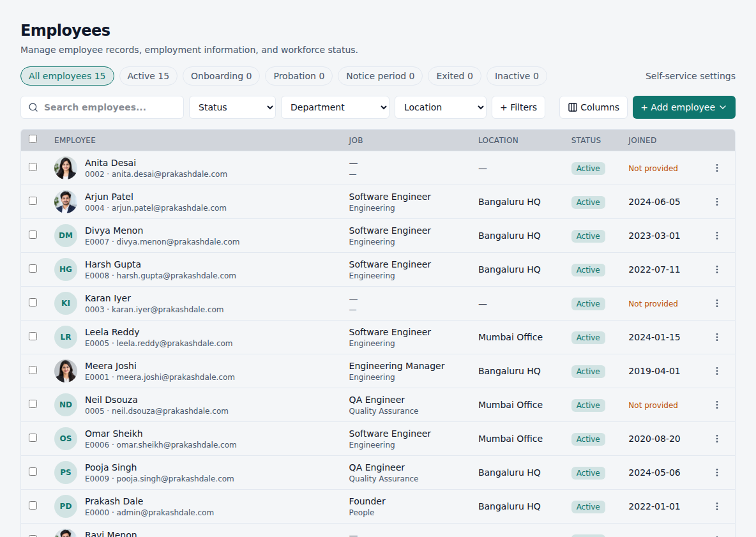Click the magnifier icon in search box
This screenshot has width=756, height=537.
pos(33,107)
